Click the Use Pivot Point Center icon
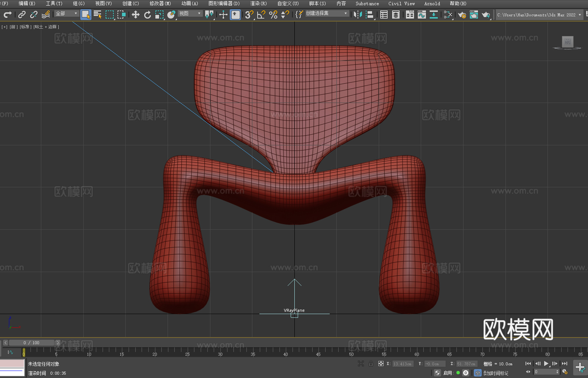588x378 pixels. tap(209, 14)
